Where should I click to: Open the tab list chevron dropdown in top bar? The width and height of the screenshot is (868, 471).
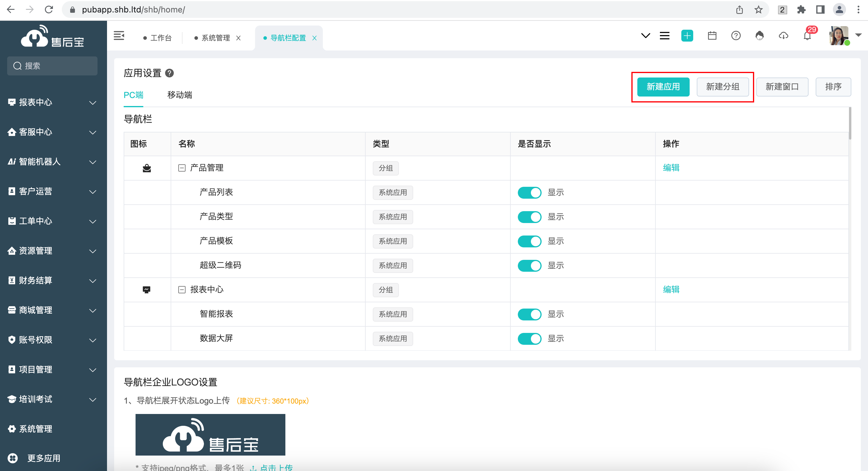(645, 36)
